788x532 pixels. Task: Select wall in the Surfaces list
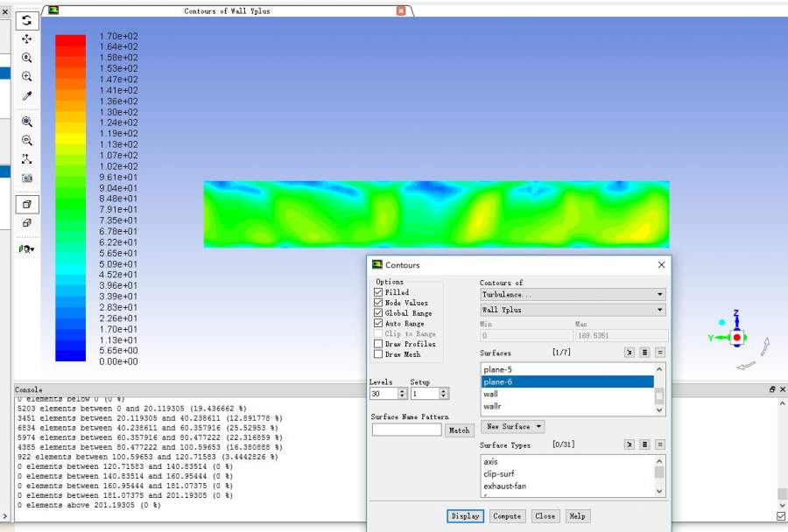[567, 394]
